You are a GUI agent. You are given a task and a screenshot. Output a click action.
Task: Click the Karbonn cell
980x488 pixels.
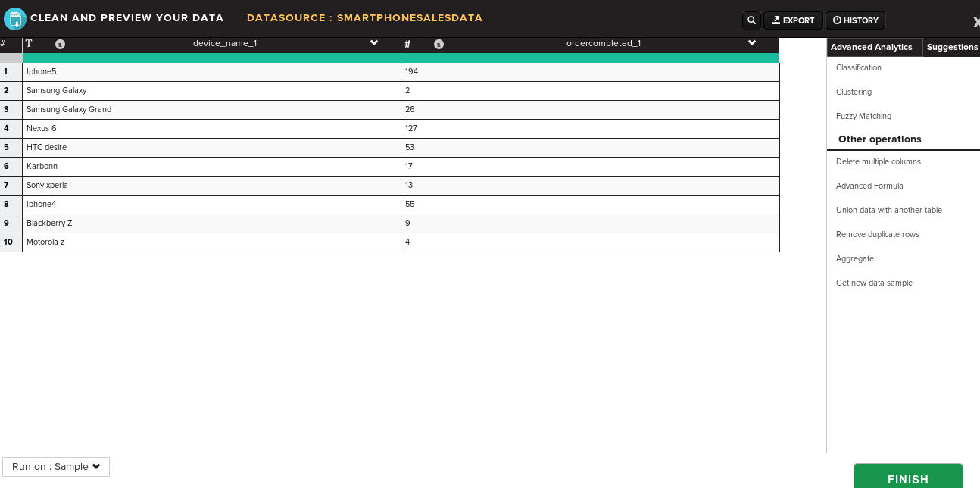point(211,167)
